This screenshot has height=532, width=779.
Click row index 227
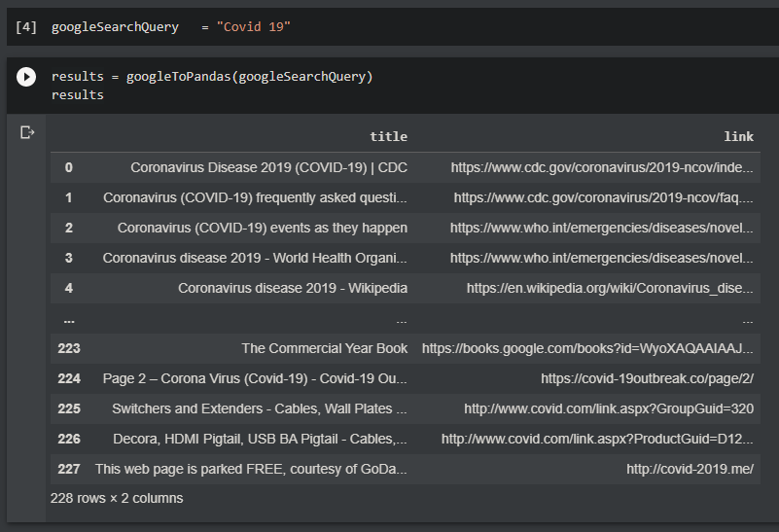click(68, 469)
